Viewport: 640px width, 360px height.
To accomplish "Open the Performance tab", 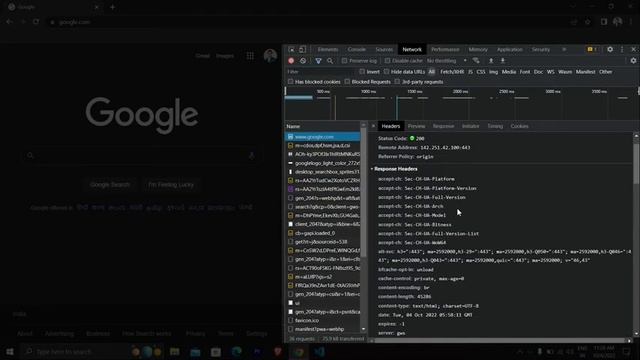I will 445,49.
